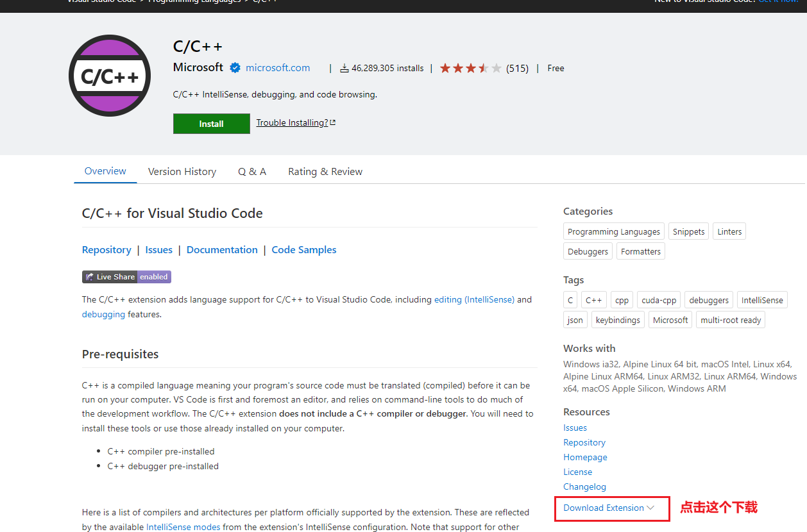807x532 pixels.
Task: Click the (515) review count
Action: tap(517, 68)
